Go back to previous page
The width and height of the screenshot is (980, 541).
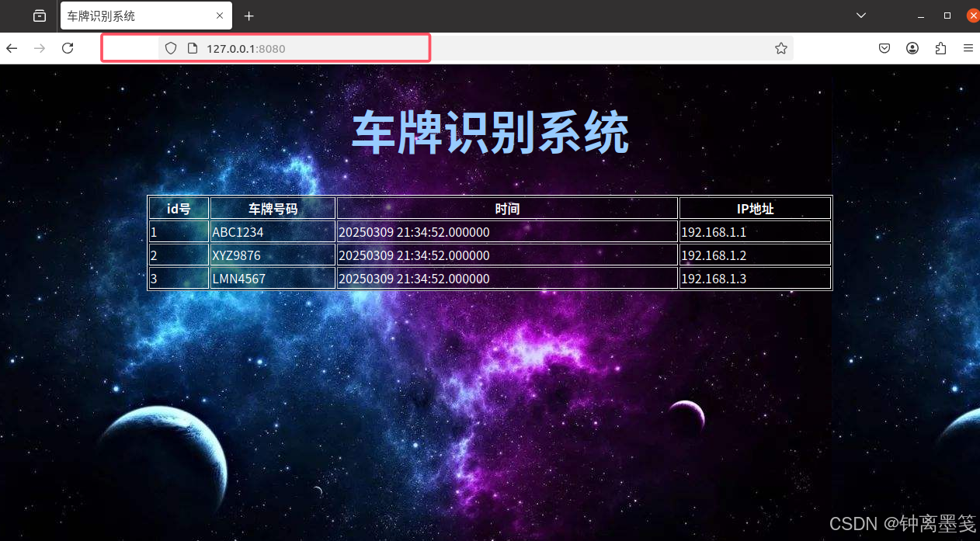coord(12,48)
